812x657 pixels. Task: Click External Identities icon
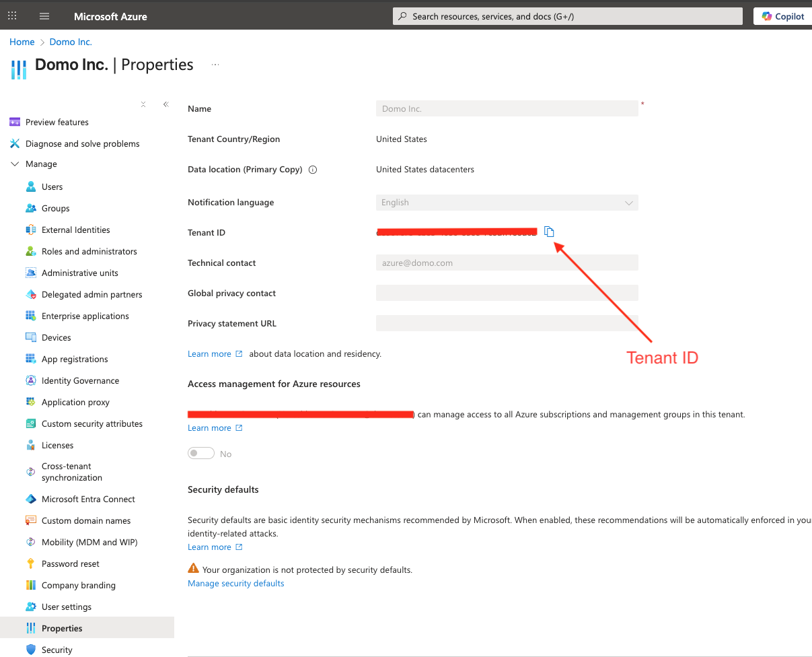click(31, 230)
